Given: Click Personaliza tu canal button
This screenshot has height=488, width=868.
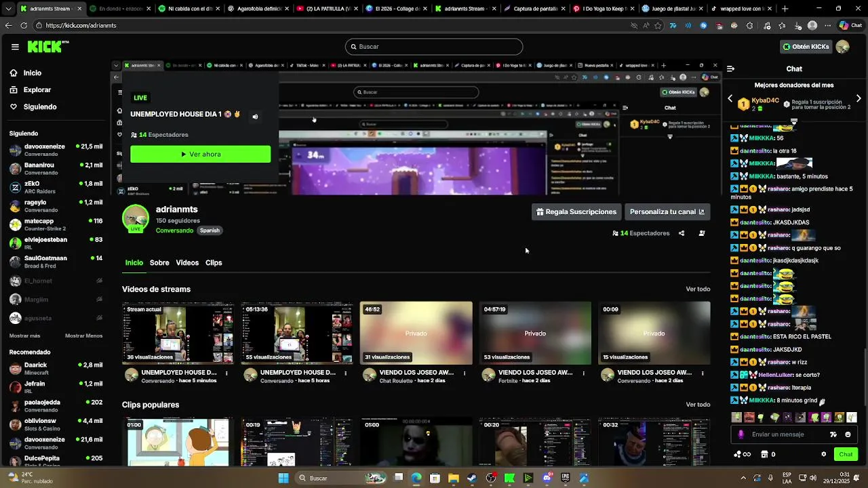Looking at the screenshot, I should pyautogui.click(x=667, y=211).
